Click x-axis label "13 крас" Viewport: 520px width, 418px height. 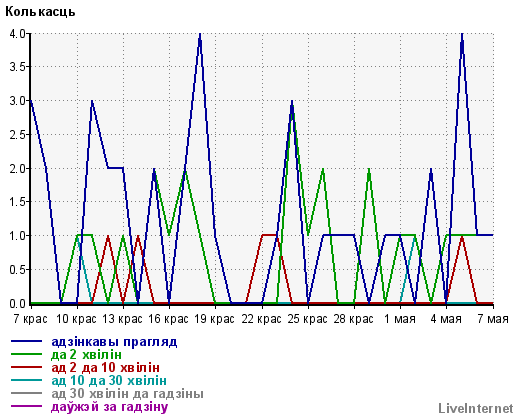click(x=123, y=319)
